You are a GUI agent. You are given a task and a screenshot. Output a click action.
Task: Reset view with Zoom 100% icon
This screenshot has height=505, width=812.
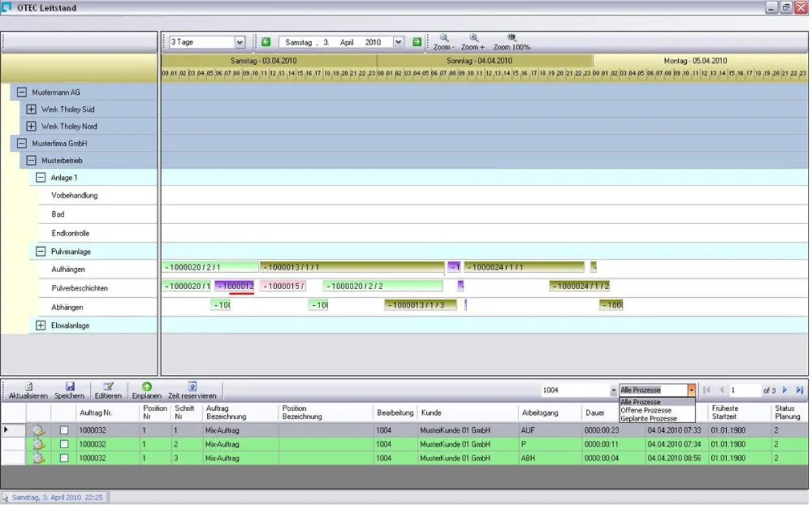coord(512,37)
